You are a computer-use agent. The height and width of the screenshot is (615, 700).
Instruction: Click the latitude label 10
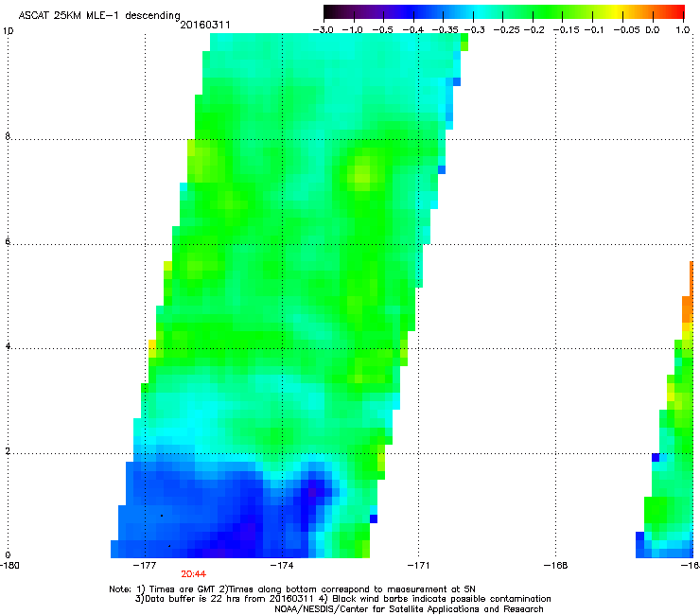8,31
